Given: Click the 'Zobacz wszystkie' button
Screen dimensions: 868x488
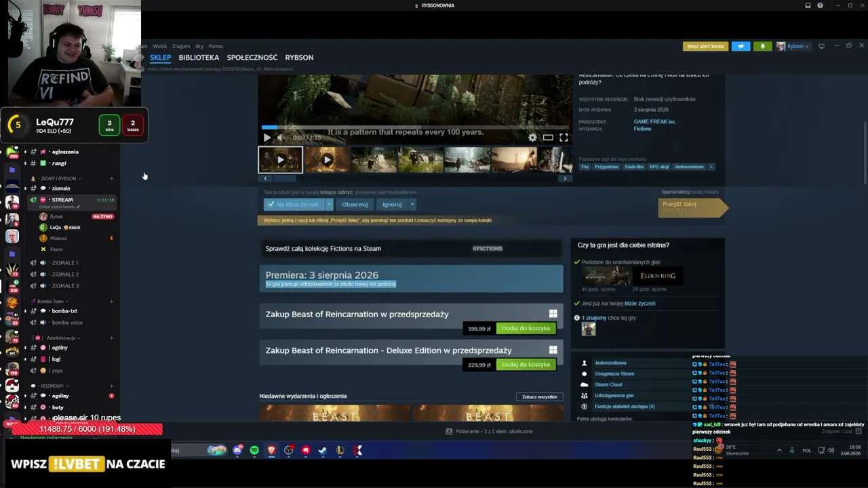Looking at the screenshot, I should point(539,396).
